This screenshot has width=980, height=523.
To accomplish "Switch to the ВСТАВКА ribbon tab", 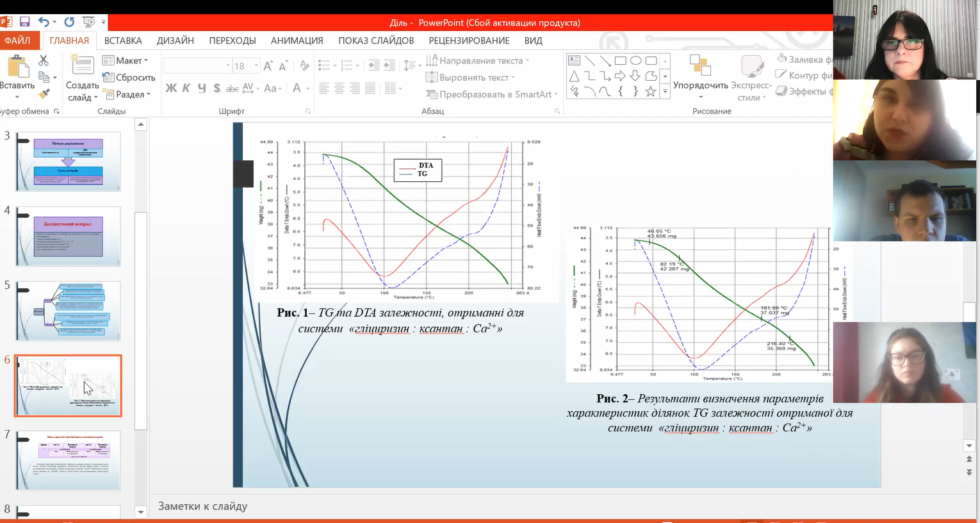I will [123, 40].
